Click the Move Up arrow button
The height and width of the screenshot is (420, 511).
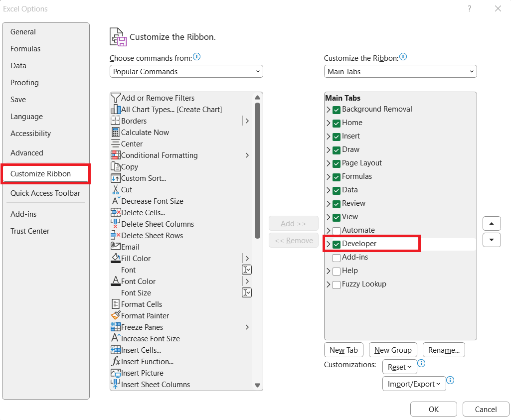point(492,224)
